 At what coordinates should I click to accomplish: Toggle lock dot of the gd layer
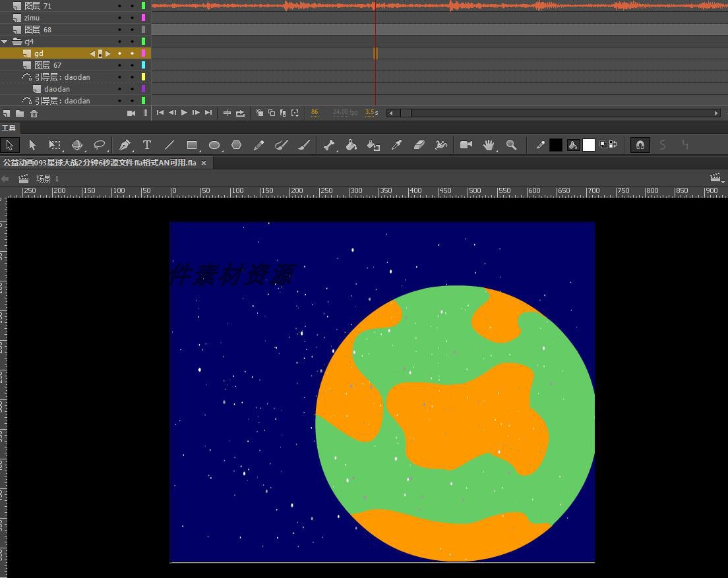[133, 53]
